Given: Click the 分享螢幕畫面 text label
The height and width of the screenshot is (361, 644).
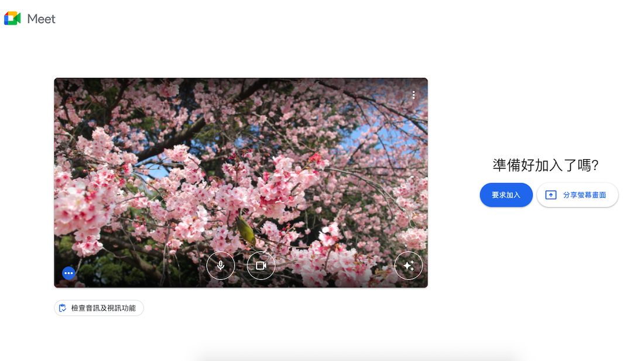Looking at the screenshot, I should click(x=584, y=195).
